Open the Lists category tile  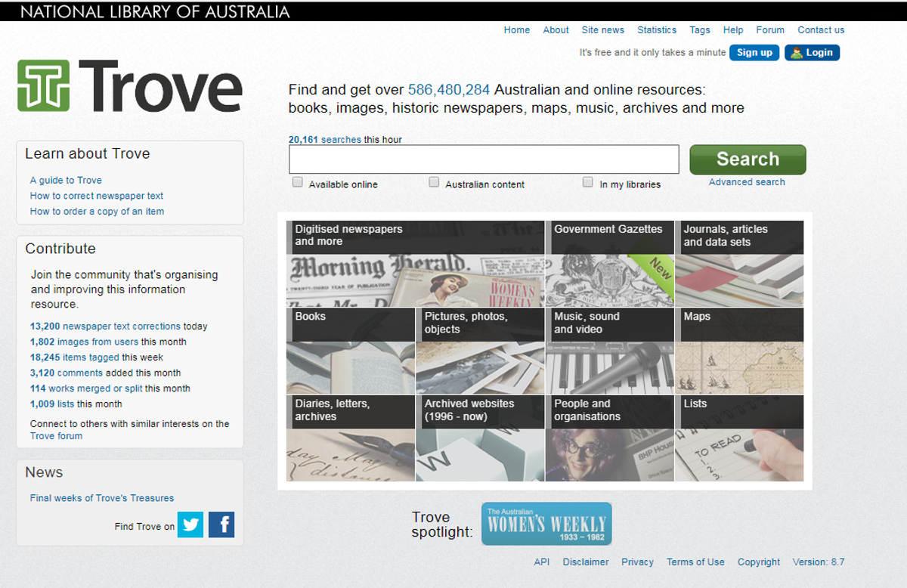739,438
